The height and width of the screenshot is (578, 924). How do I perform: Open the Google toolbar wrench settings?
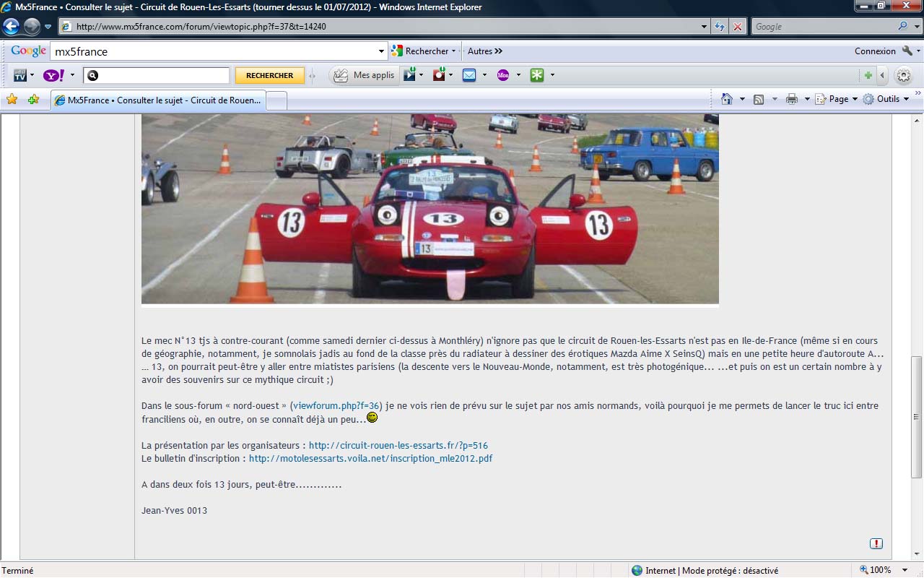907,51
